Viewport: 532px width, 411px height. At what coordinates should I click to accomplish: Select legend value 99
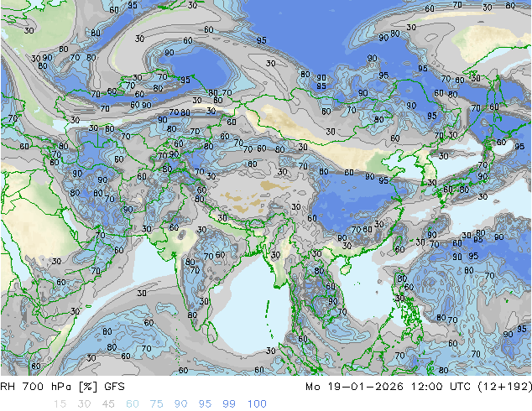[x=229, y=404]
